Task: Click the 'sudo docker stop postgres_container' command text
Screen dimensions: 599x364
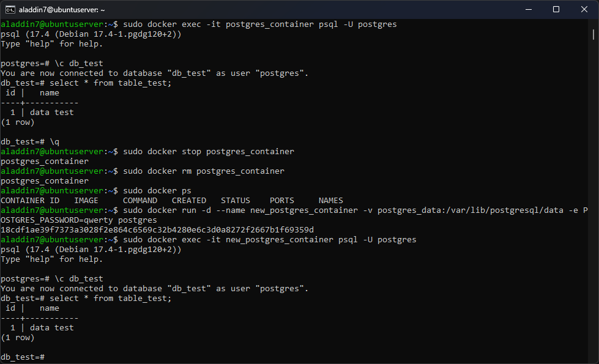Action: click(209, 152)
